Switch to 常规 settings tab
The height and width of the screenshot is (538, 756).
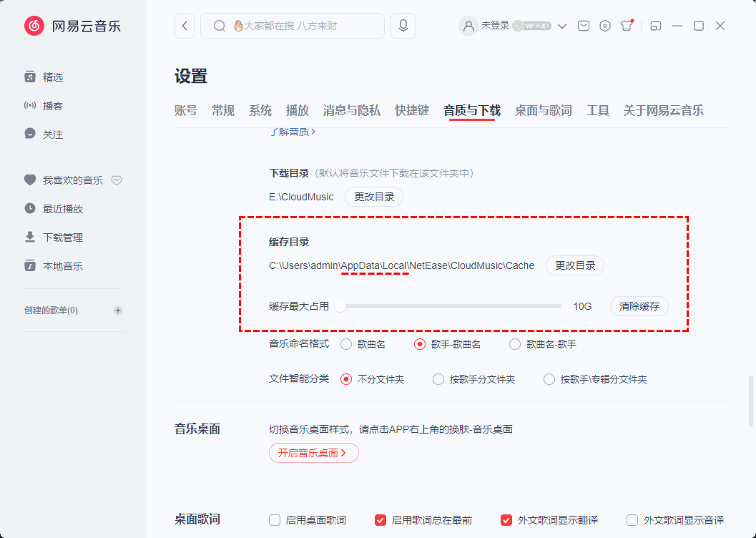pos(223,110)
